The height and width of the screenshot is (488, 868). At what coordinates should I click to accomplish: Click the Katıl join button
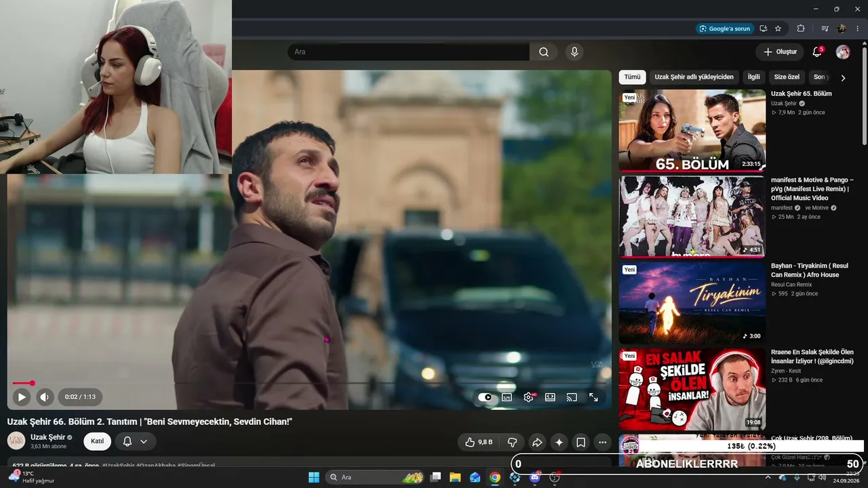click(x=97, y=441)
